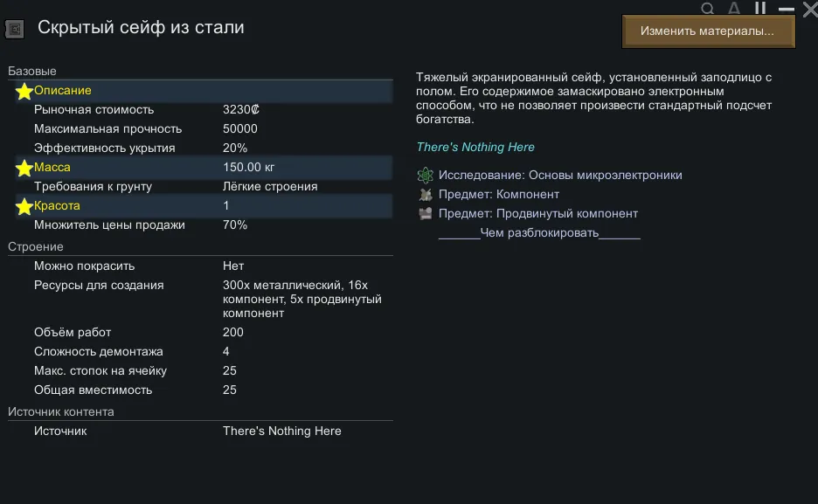Select the Максимальная прочность stat row
The width and height of the screenshot is (818, 504).
coord(201,129)
